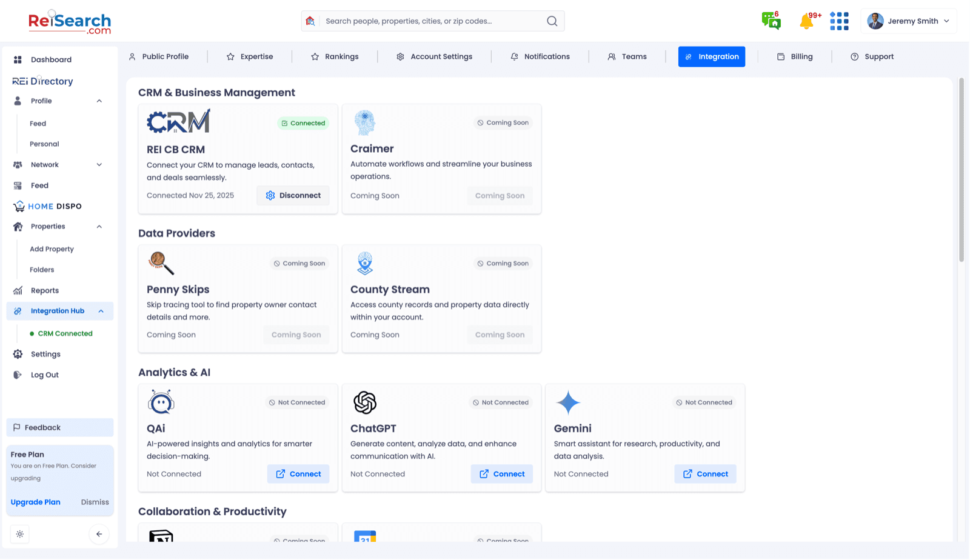Image resolution: width=970 pixels, height=560 pixels.
Task: Click the Penny Skips Coming Soon button
Action: pyautogui.click(x=296, y=335)
